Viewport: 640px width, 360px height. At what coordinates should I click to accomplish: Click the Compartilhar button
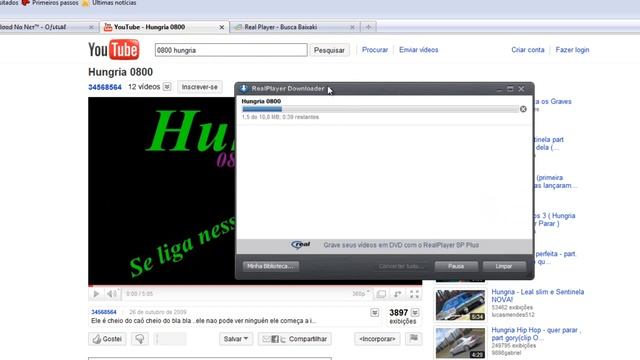(x=294, y=339)
